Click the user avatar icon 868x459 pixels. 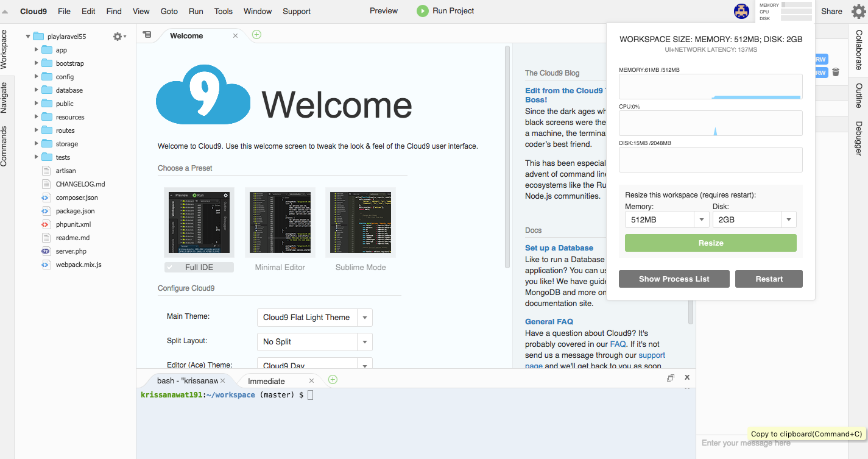pyautogui.click(x=741, y=11)
